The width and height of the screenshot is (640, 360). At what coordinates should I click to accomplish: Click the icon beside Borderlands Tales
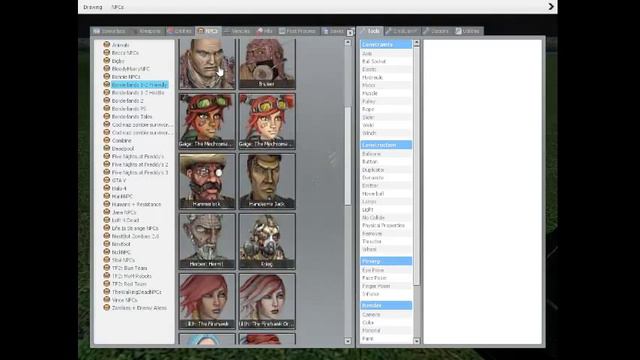(x=107, y=116)
